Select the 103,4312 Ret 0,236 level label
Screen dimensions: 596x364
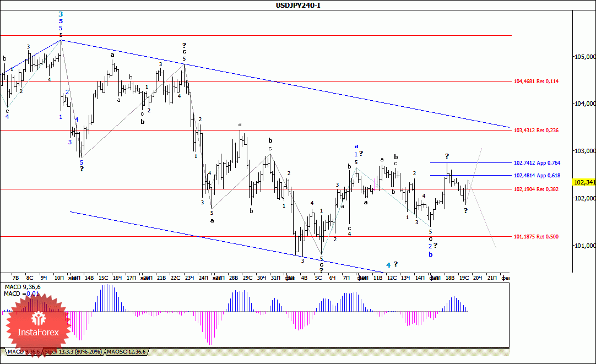coord(537,131)
